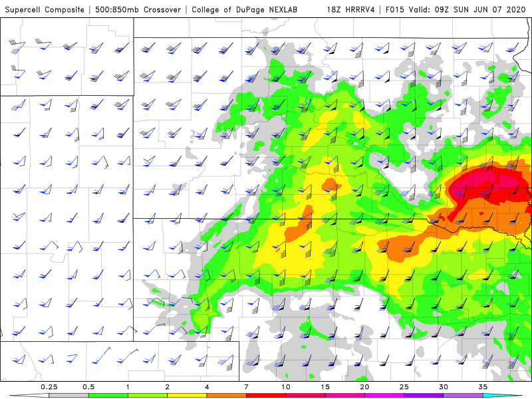The height and width of the screenshot is (399, 532).
Task: Click the magenta 20–25 color bar segment
Action: pos(384,396)
